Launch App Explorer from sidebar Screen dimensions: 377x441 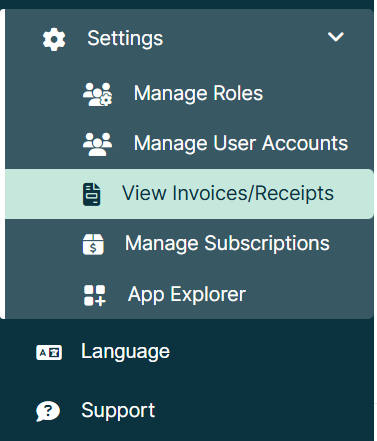pos(187,295)
